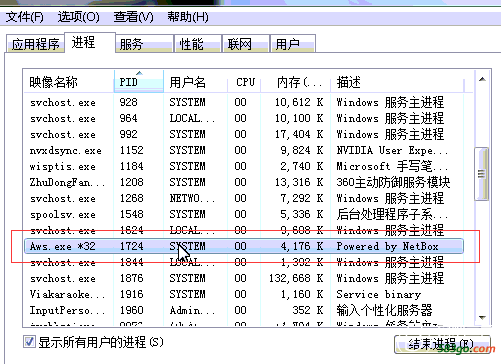Click description 后台处理程序子系...
501x364 pixels.
(x=392, y=214)
